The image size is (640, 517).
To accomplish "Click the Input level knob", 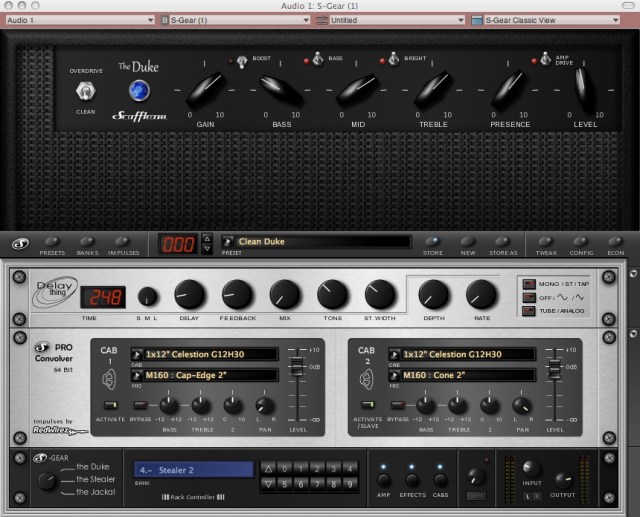I will [531, 469].
